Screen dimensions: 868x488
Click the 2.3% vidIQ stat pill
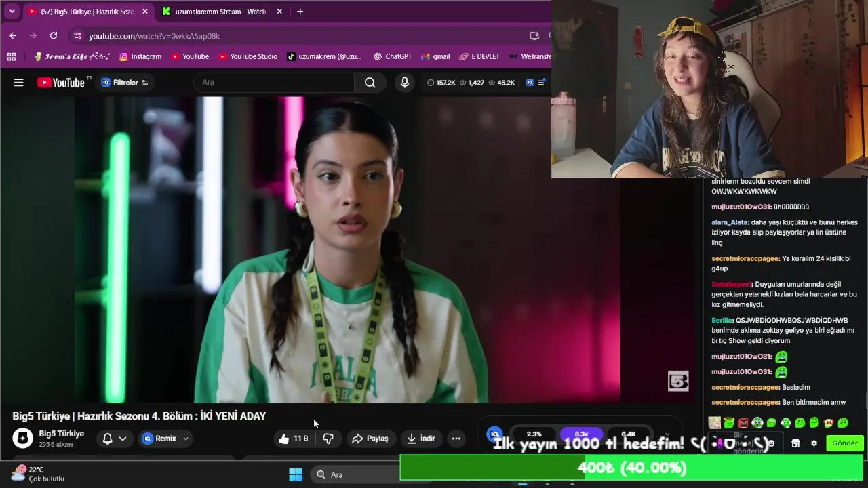(x=534, y=434)
